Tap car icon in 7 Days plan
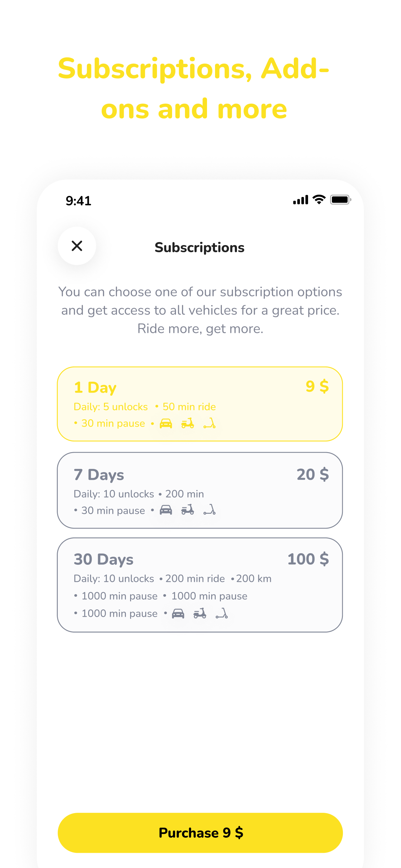Screen dimensions: 401x868 pyautogui.click(x=166, y=510)
